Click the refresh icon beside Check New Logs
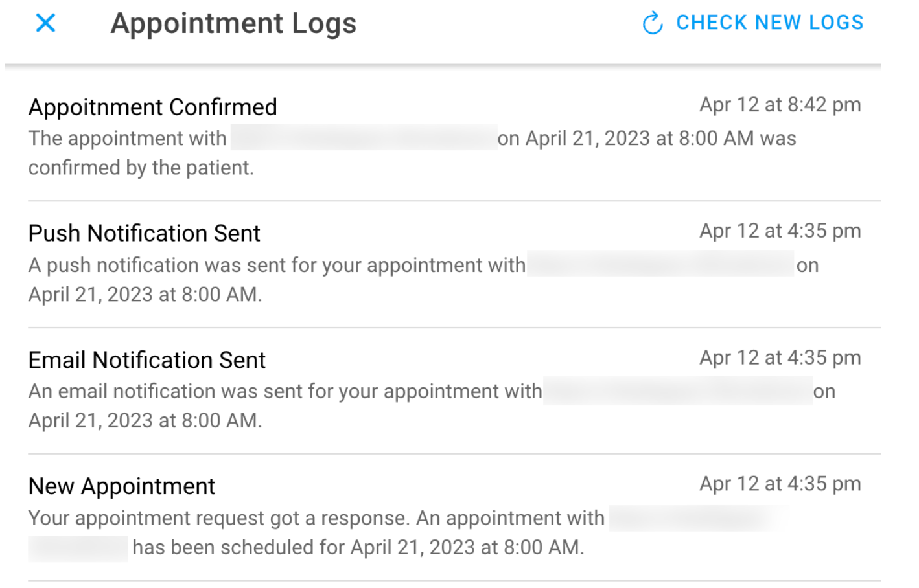This screenshot has height=588, width=919. coord(652,23)
